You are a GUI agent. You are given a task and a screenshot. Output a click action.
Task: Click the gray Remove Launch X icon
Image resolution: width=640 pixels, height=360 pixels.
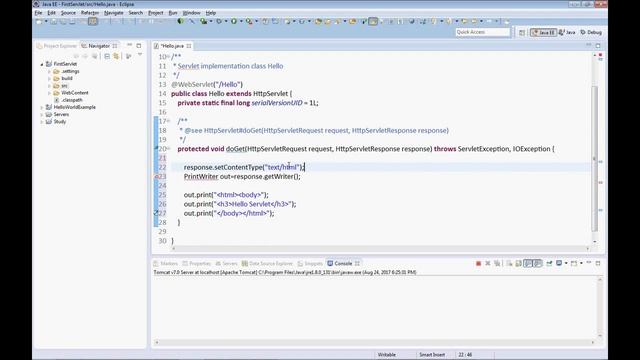point(488,264)
